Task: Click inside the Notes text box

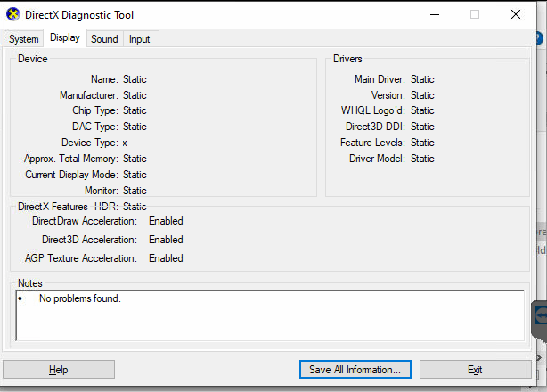Action: pyautogui.click(x=270, y=315)
